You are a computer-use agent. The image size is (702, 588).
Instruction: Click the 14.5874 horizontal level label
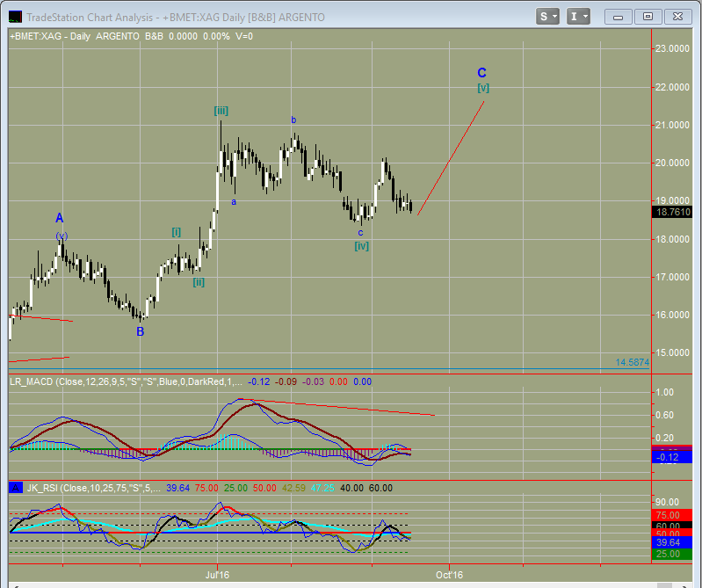633,362
